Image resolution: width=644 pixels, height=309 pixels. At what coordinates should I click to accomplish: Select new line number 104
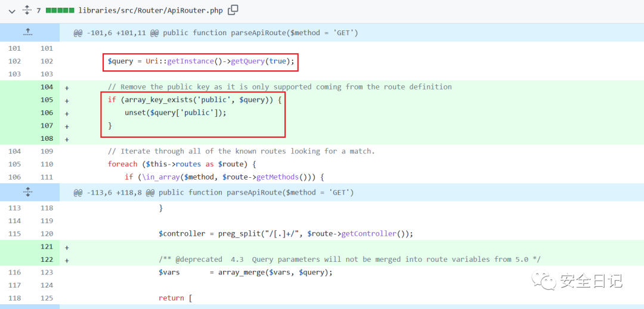click(47, 87)
